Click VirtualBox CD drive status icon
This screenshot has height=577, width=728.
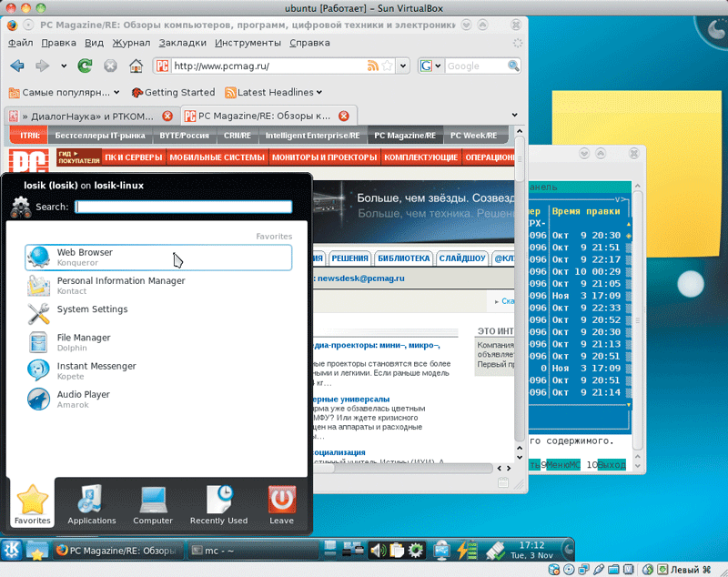click(x=569, y=570)
